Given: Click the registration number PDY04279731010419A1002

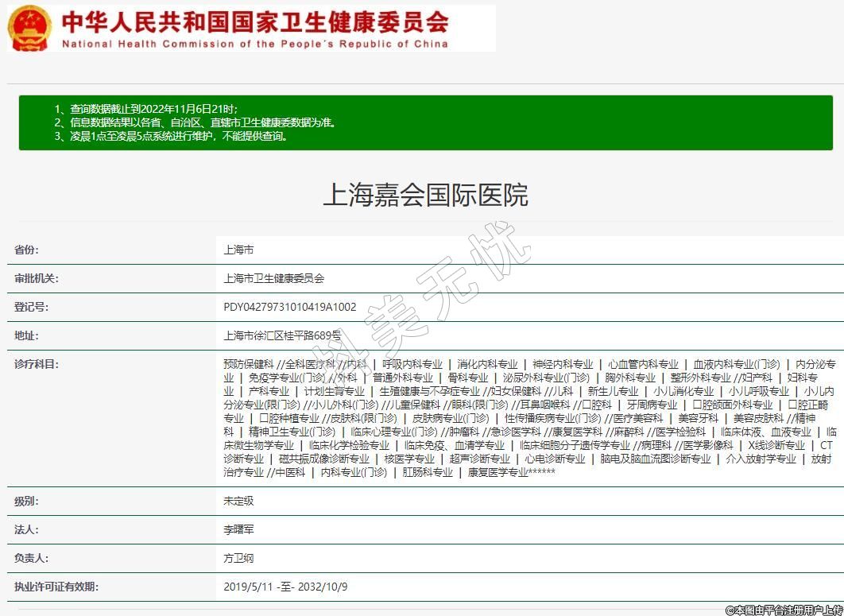Looking at the screenshot, I should coord(290,307).
